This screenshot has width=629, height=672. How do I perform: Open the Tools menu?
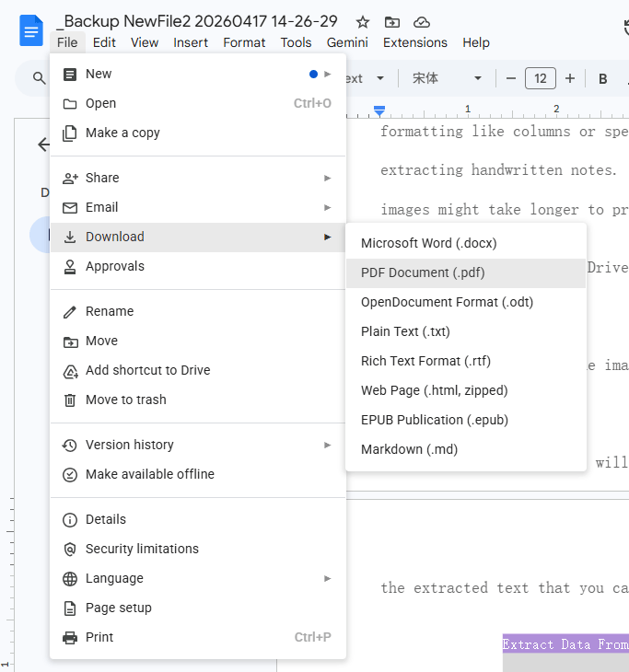296,43
